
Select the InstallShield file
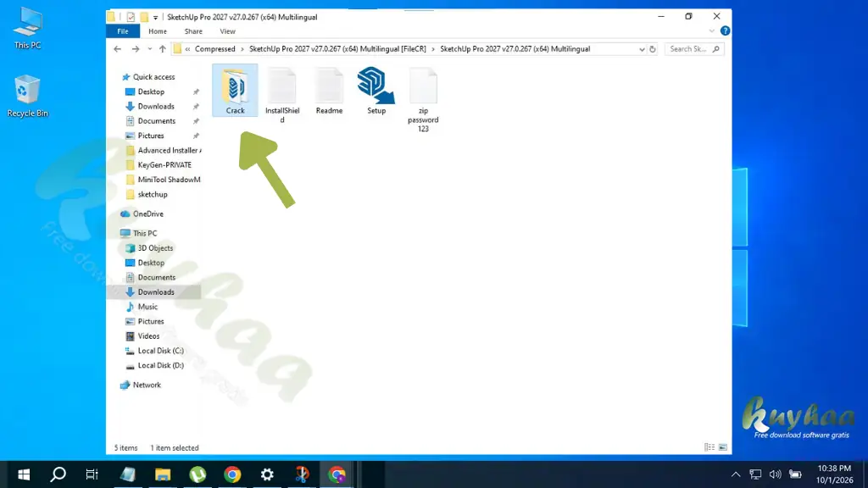point(281,94)
